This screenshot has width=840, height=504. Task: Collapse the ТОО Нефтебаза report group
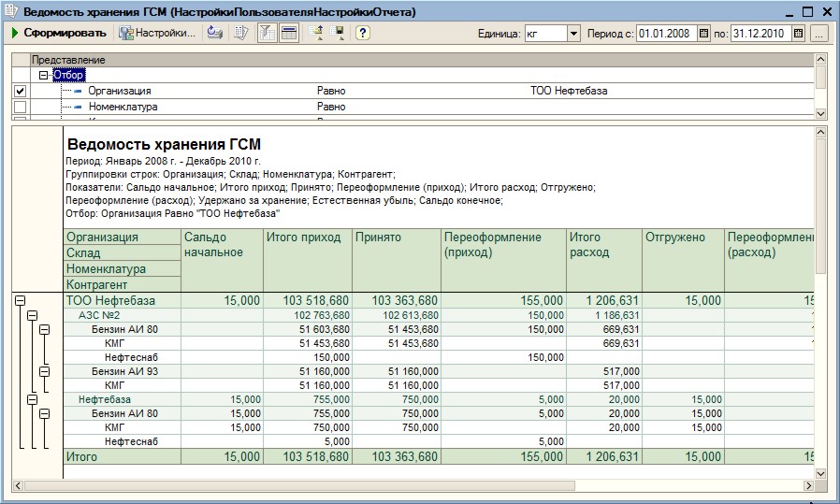pos(20,301)
